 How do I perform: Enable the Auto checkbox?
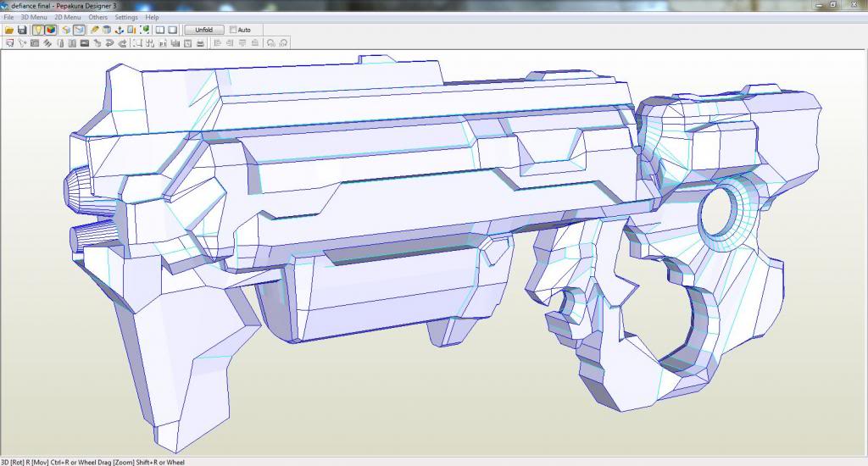coord(233,30)
